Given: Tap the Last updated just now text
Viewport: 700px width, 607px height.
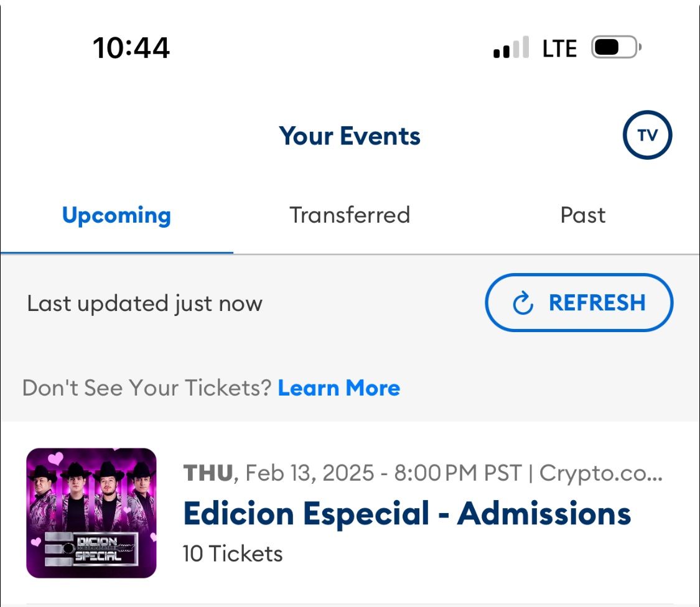Looking at the screenshot, I should (145, 303).
